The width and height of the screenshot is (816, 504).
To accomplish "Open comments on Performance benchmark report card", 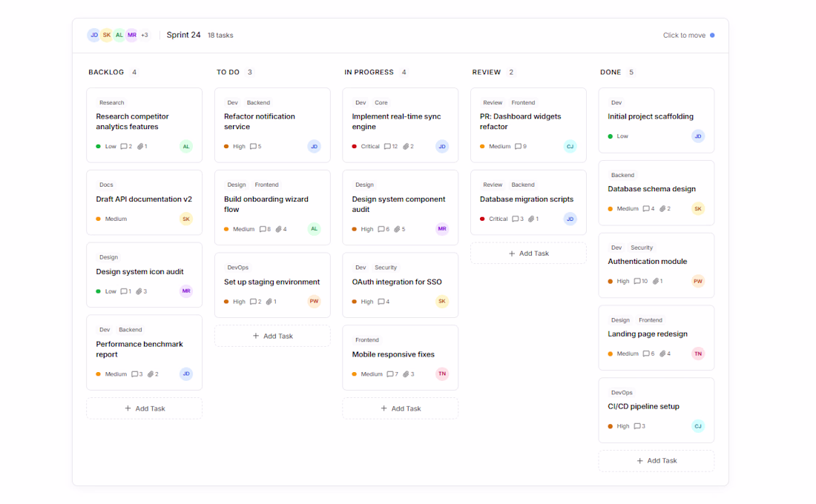I will tap(134, 374).
